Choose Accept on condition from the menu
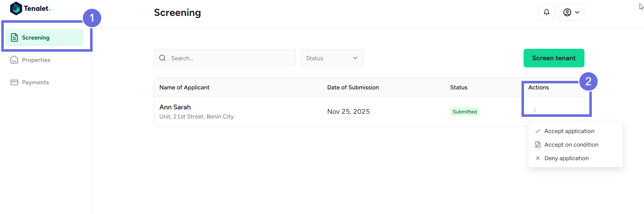The image size is (644, 214). pos(571,145)
